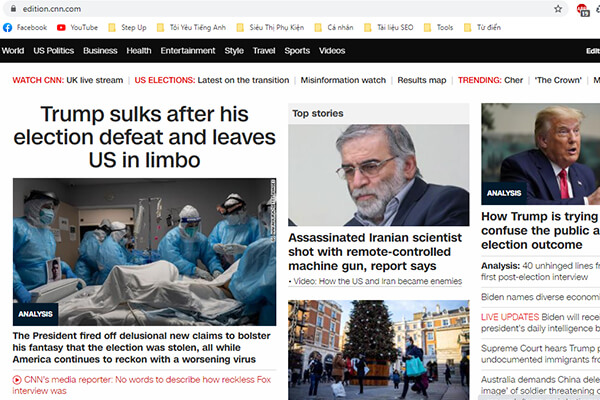Open LIVE UPDATES Biden intelligence briefing link
600x400 pixels.
click(x=540, y=323)
